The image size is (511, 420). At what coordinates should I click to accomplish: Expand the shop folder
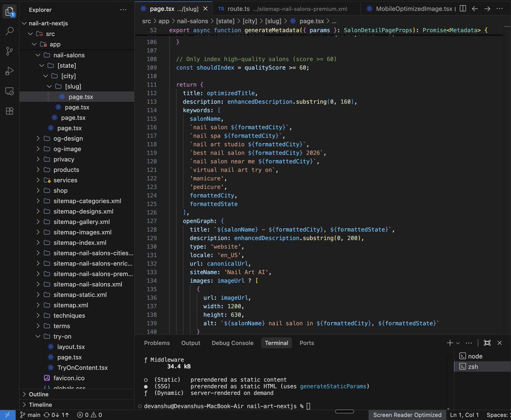point(77,190)
